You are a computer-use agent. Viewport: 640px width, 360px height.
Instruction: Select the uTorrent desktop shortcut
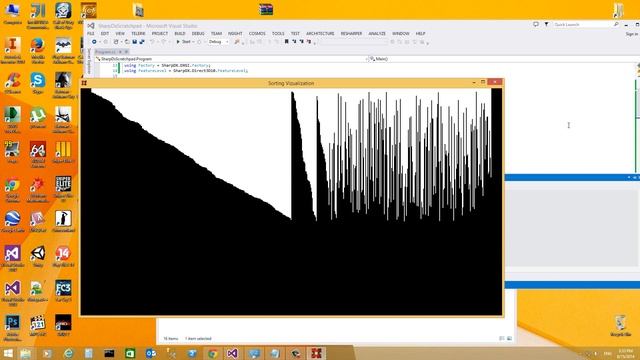[x=38, y=118]
